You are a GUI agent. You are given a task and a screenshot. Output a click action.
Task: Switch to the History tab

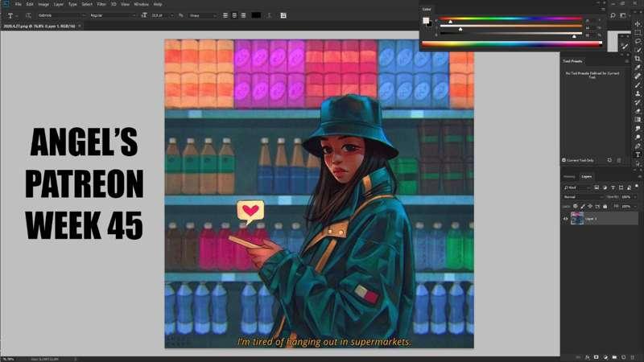pyautogui.click(x=569, y=176)
